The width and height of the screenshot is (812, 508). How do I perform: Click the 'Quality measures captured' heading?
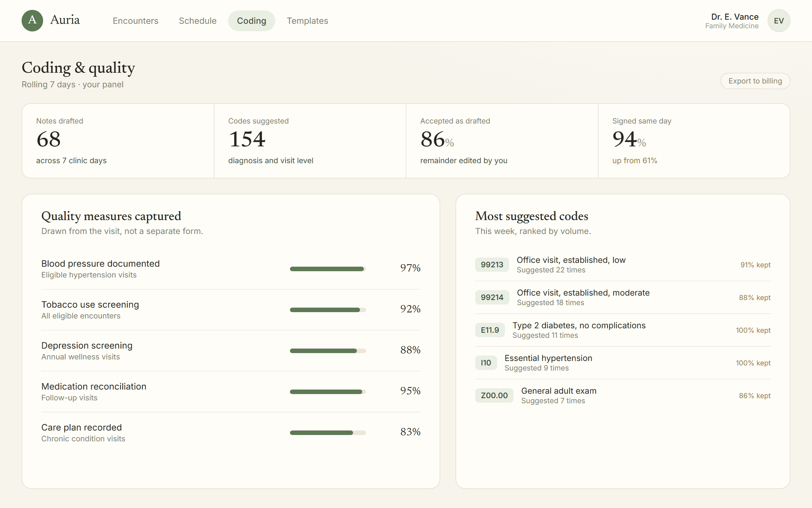click(111, 216)
